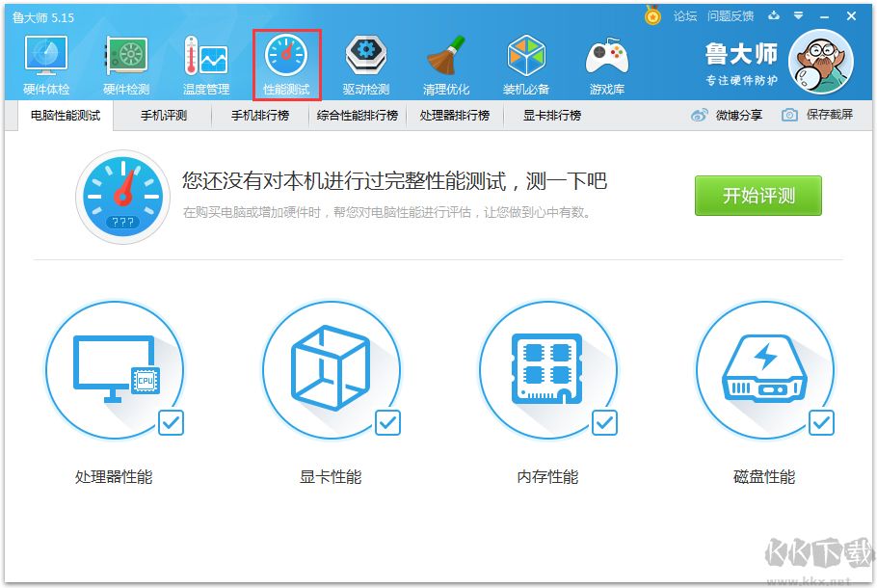Viewport: 877px width, 588px height.
Task: Switch to the 电脑性能测试 tab
Action: point(66,116)
